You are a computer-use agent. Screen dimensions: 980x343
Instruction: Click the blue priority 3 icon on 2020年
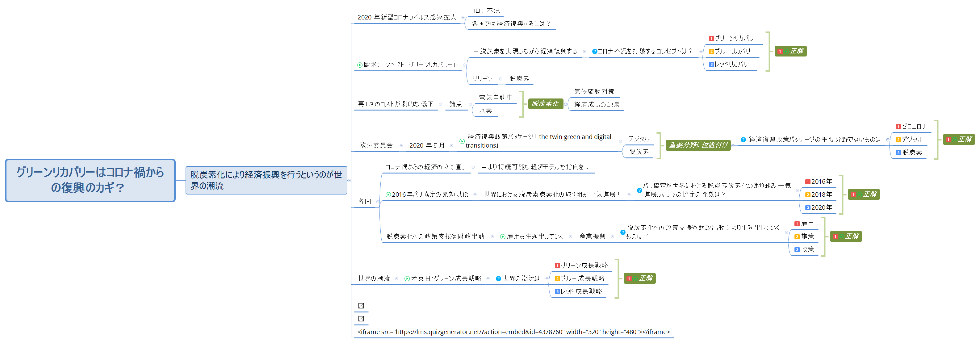coord(808,208)
